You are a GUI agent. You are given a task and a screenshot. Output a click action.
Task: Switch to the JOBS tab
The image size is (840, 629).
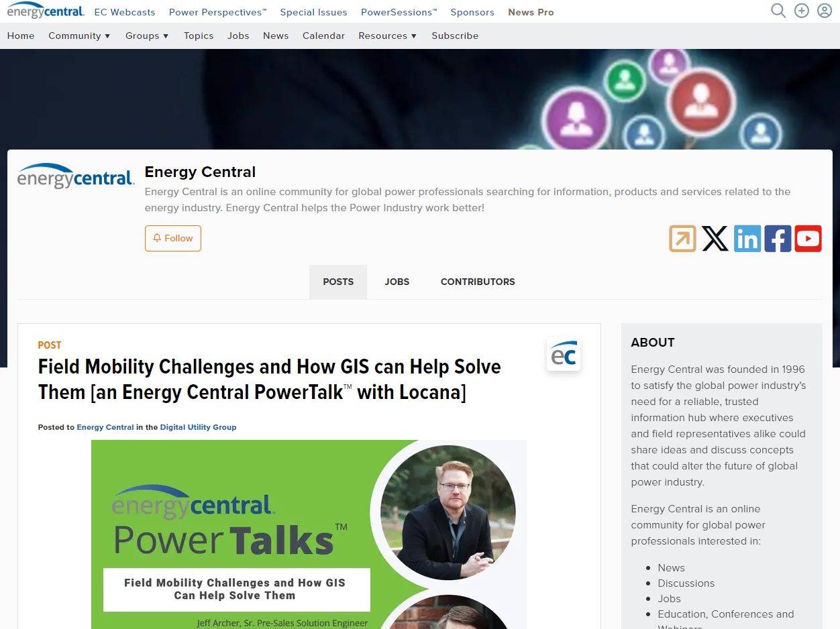(x=397, y=282)
